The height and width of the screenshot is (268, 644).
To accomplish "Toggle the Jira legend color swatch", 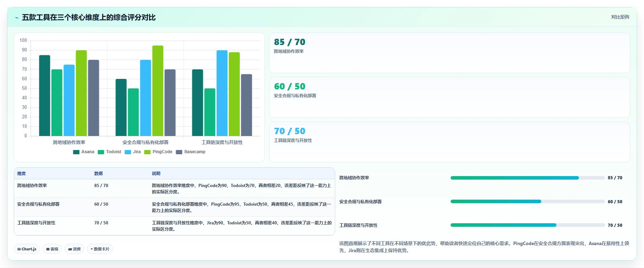I will (128, 152).
